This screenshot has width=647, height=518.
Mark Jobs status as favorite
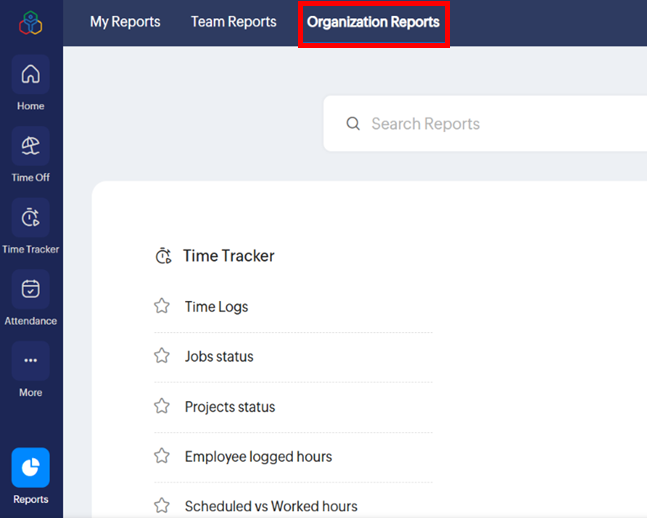tap(162, 356)
